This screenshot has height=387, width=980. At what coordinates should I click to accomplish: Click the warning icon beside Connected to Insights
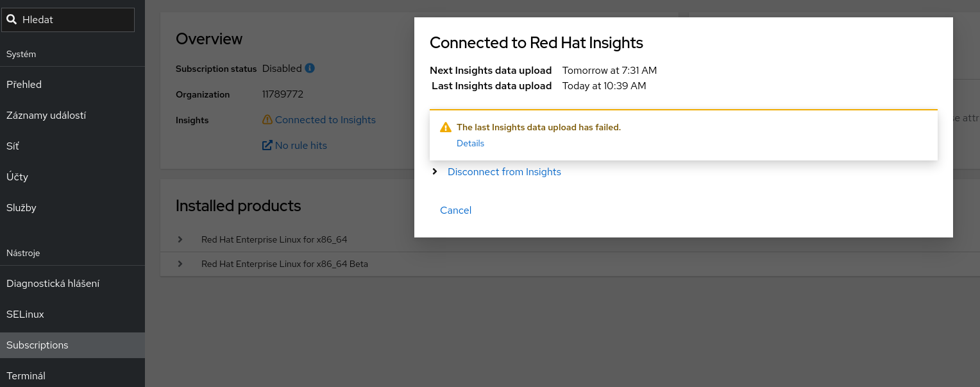click(x=267, y=120)
